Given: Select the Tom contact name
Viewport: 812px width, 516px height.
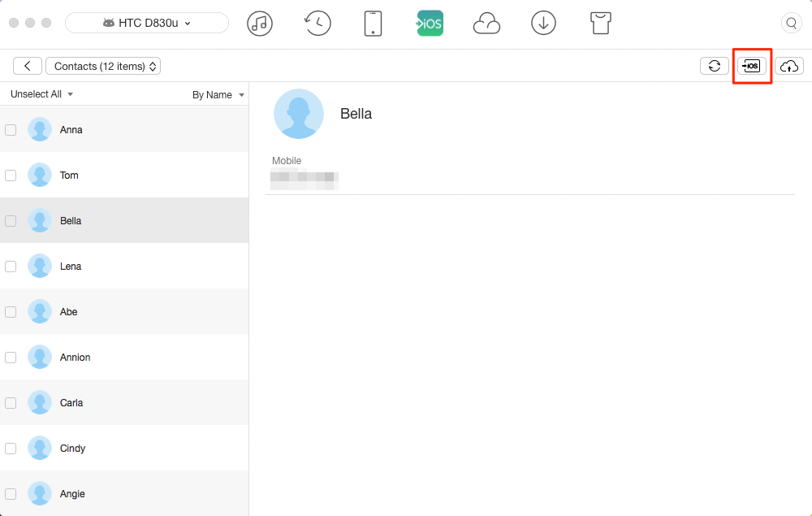Looking at the screenshot, I should [69, 175].
